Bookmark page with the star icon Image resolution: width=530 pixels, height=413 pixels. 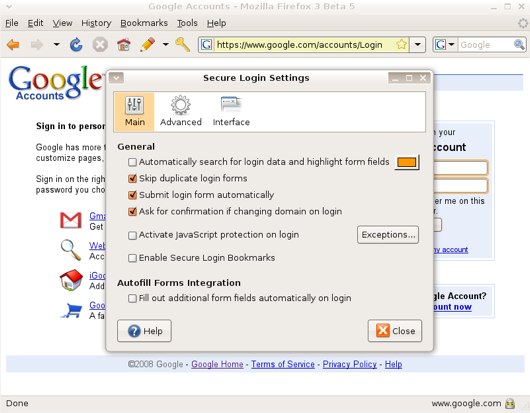402,44
